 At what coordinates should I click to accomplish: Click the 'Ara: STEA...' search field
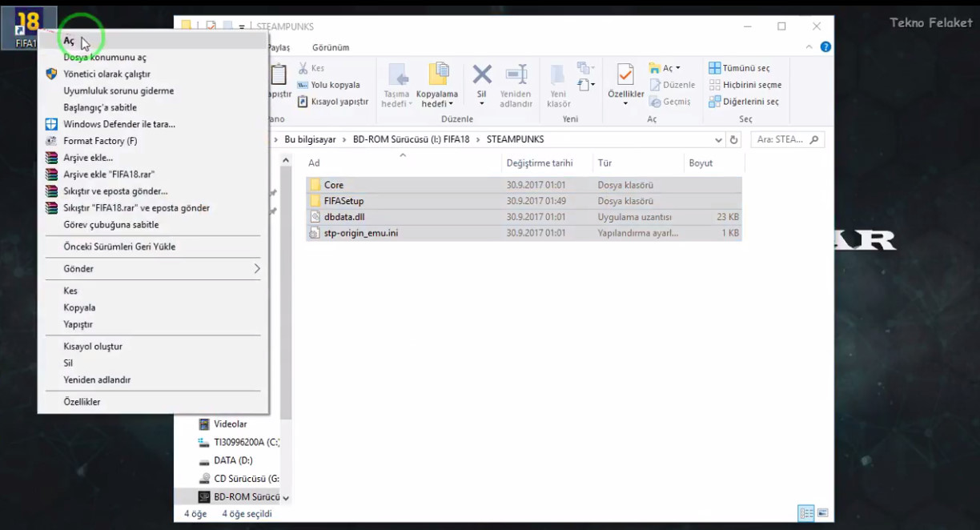[788, 139]
